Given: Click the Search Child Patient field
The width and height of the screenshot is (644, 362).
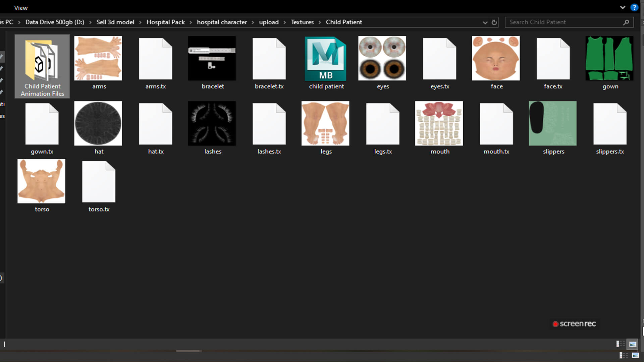Looking at the screenshot, I should 569,22.
